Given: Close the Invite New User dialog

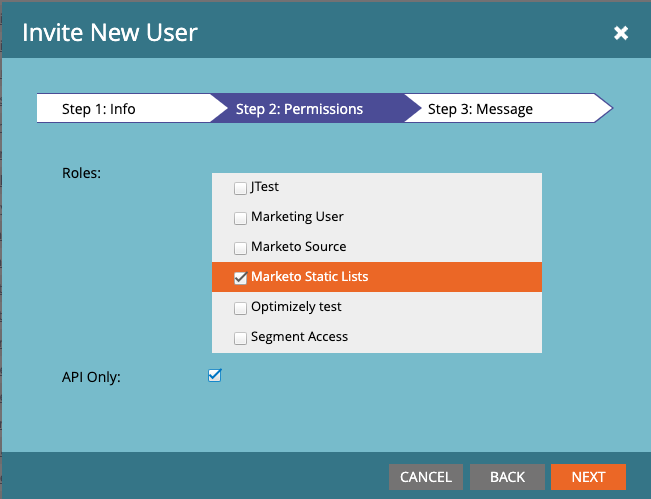Looking at the screenshot, I should click(621, 33).
